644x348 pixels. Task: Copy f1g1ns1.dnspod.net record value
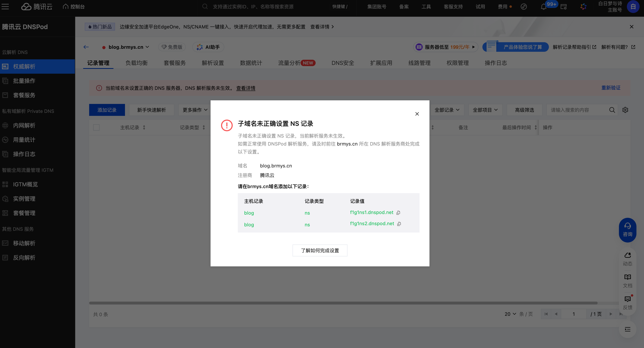[x=398, y=212]
